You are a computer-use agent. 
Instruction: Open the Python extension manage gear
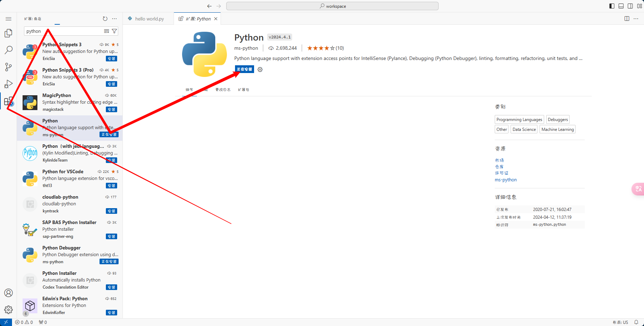pyautogui.click(x=260, y=70)
